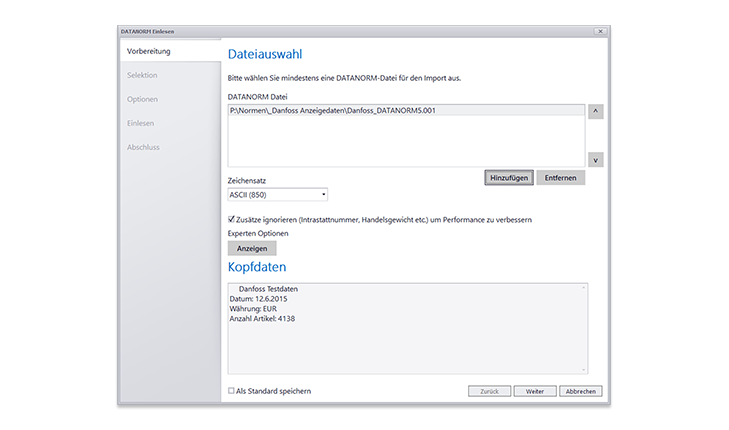Viewport: 729px width, 430px height.
Task: Select the Vorbereitung step
Action: 170,51
